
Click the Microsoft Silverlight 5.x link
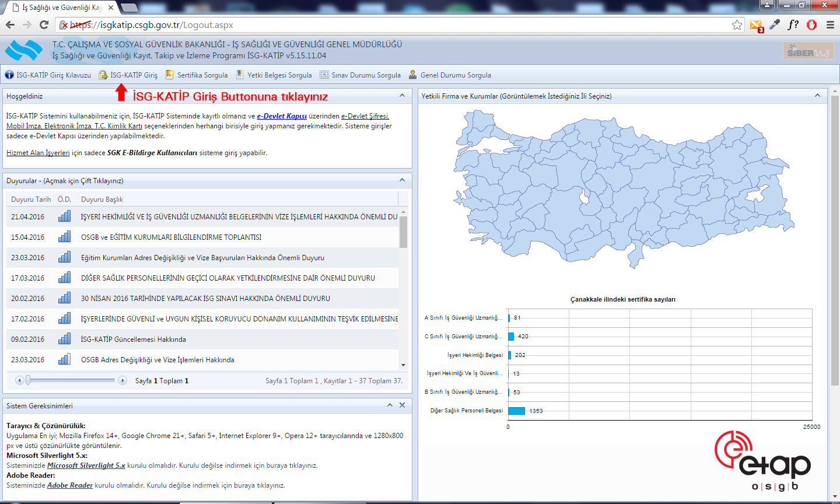[x=86, y=466]
